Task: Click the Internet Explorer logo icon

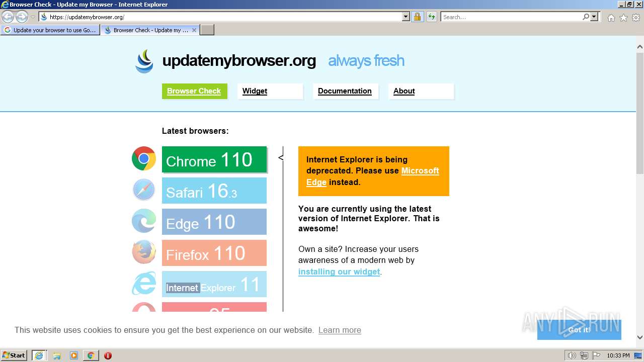Action: coord(144,284)
